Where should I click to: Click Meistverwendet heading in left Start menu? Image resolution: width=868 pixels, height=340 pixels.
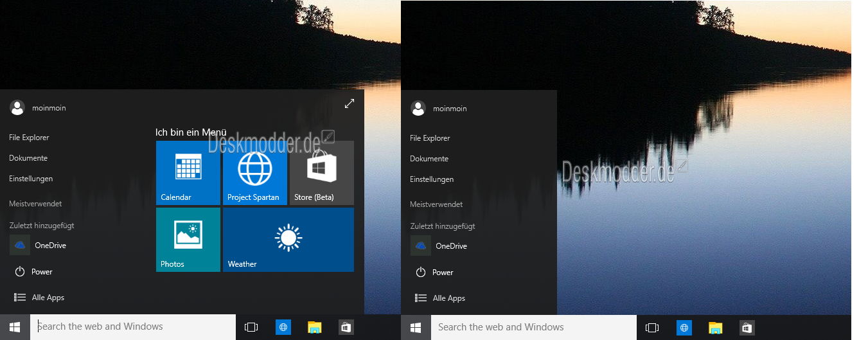[35, 204]
